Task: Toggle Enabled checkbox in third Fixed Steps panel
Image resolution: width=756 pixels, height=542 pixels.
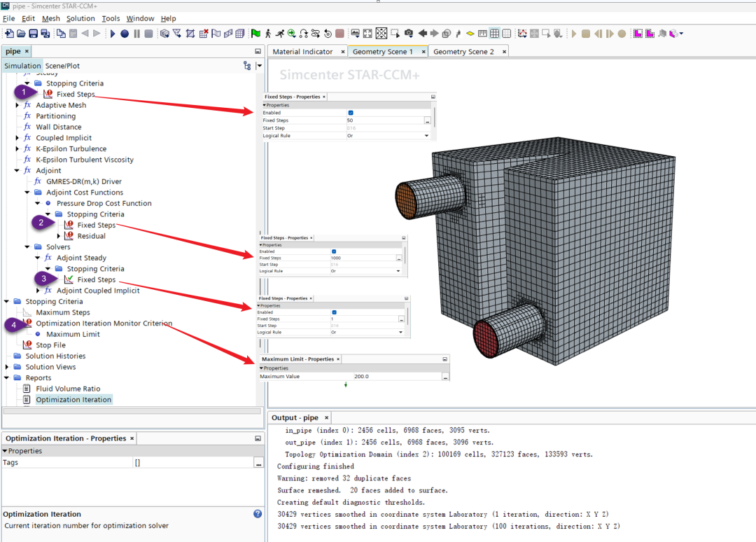Action: point(334,312)
